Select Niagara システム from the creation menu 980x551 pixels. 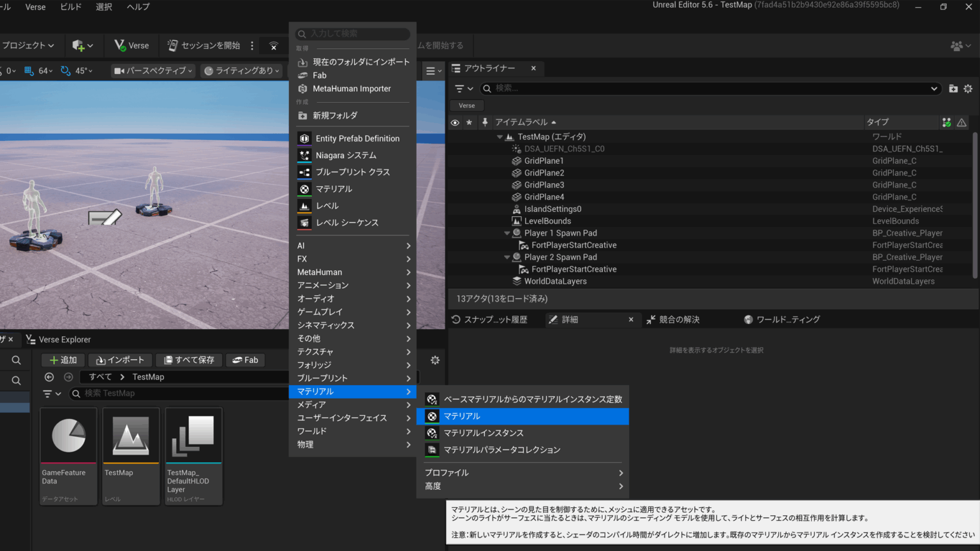[346, 155]
